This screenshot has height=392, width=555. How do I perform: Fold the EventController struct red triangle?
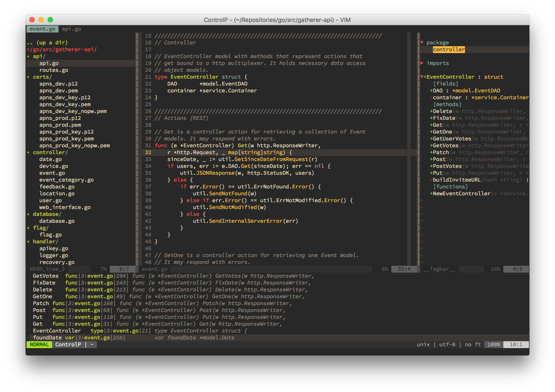pos(422,77)
